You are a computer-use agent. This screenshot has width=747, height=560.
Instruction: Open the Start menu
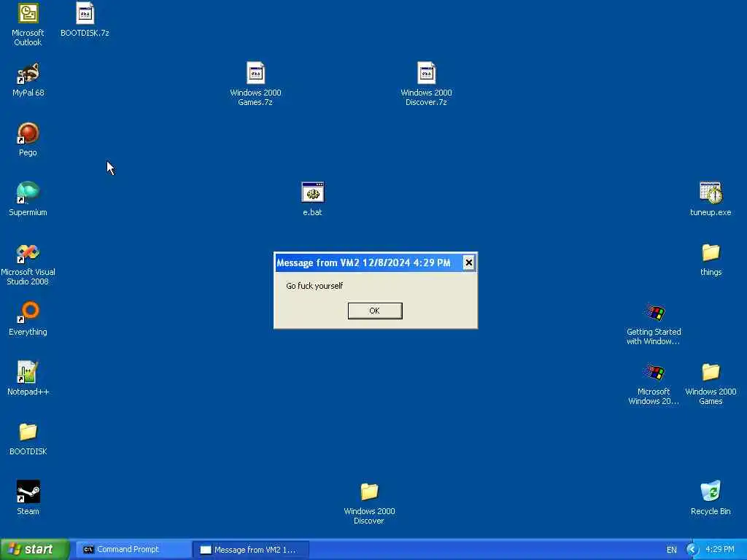tap(35, 550)
